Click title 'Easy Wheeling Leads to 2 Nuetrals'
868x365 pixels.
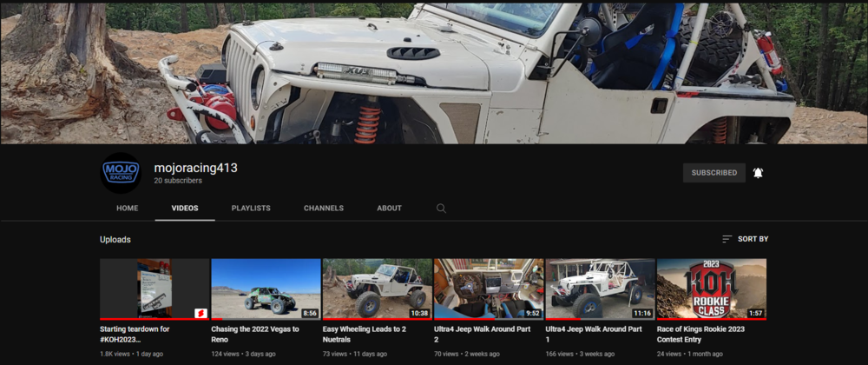coord(365,334)
